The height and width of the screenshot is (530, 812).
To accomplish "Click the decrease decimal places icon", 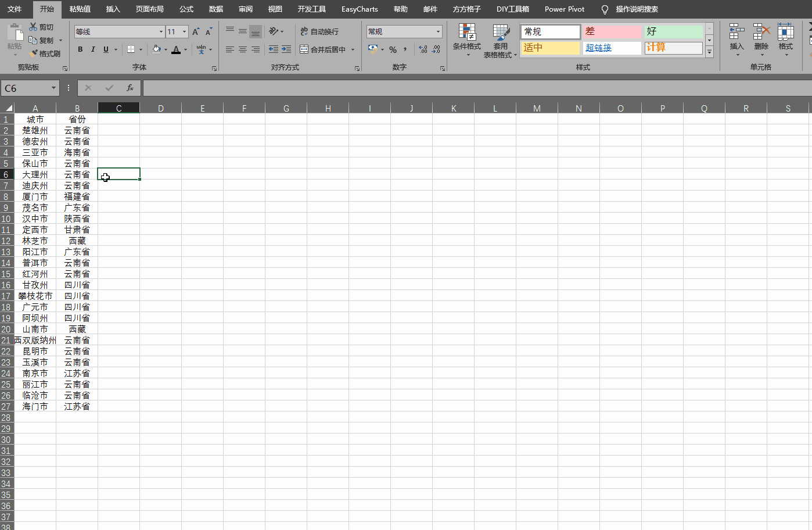I will click(x=436, y=49).
